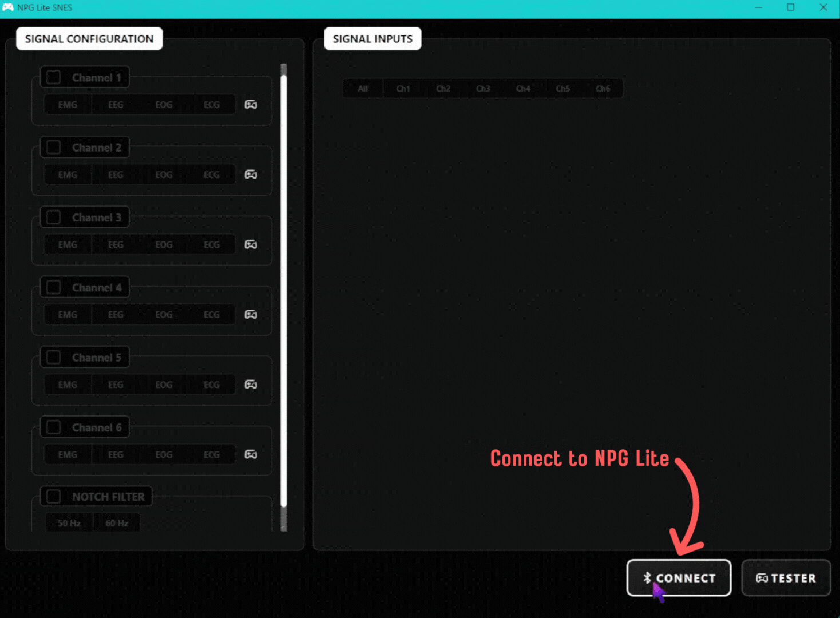Enable the Channel 1 checkbox
This screenshot has width=840, height=618.
click(x=54, y=77)
